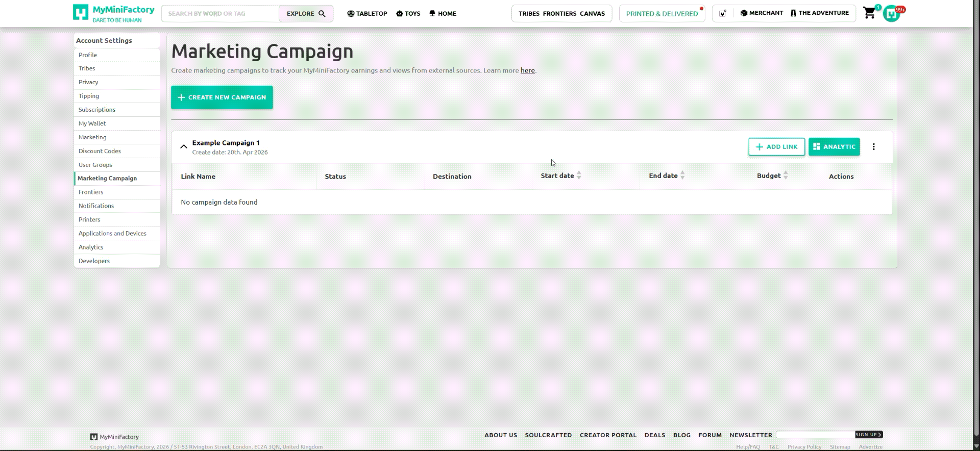Select Subscriptions settings
The width and height of the screenshot is (980, 451).
117,110
